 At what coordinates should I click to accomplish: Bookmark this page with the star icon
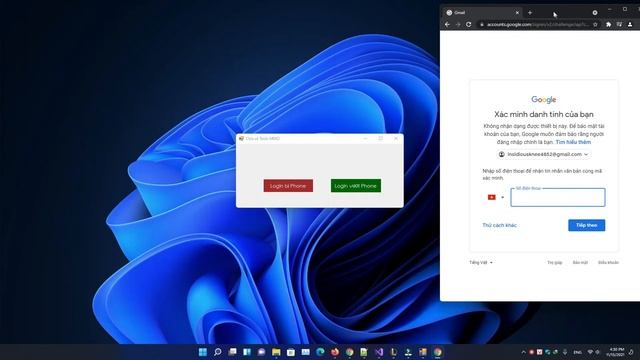pyautogui.click(x=595, y=24)
